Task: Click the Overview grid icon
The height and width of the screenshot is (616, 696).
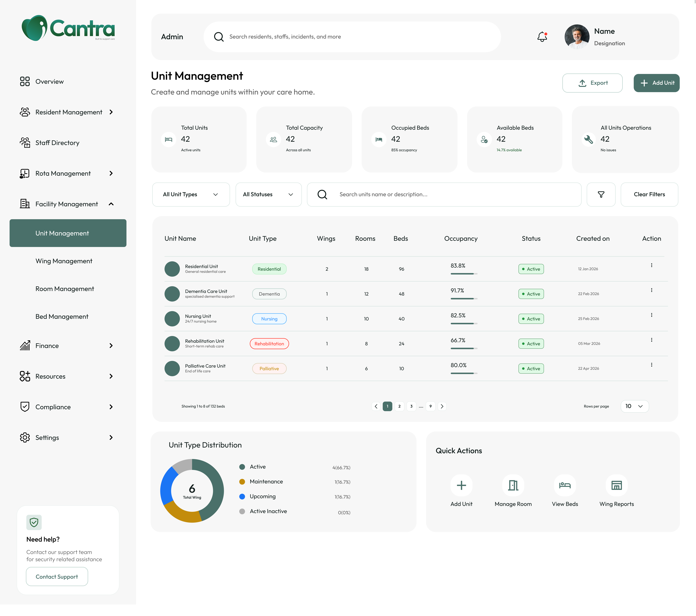Action: [25, 81]
